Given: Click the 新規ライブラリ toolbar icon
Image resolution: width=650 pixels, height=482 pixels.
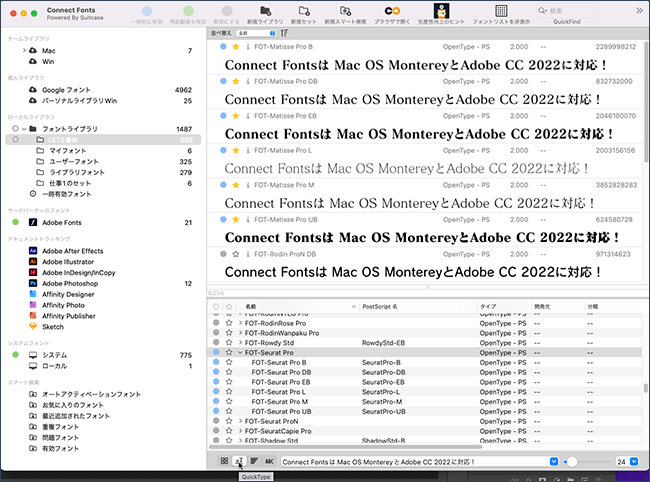Looking at the screenshot, I should 265,11.
